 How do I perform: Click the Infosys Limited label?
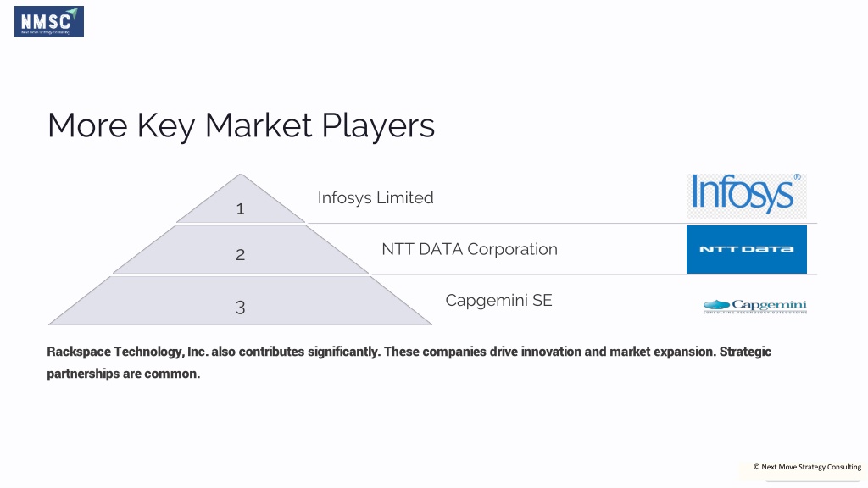pos(376,197)
